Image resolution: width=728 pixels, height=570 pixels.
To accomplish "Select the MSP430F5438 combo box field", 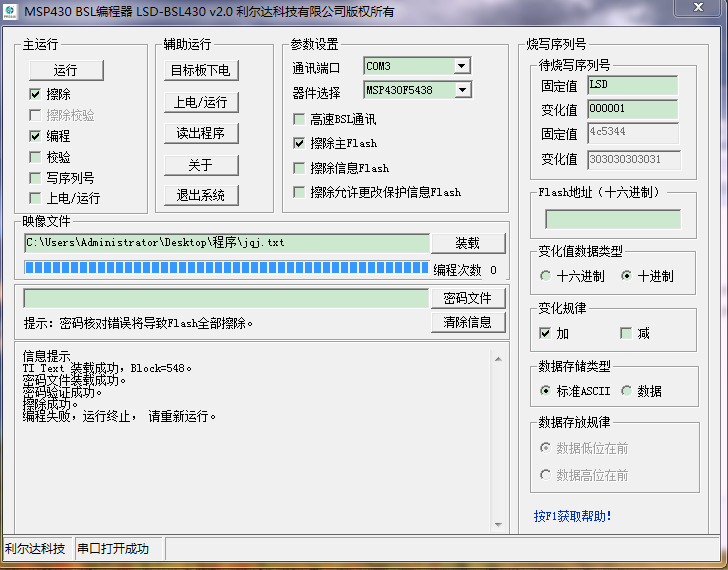I will (x=417, y=90).
